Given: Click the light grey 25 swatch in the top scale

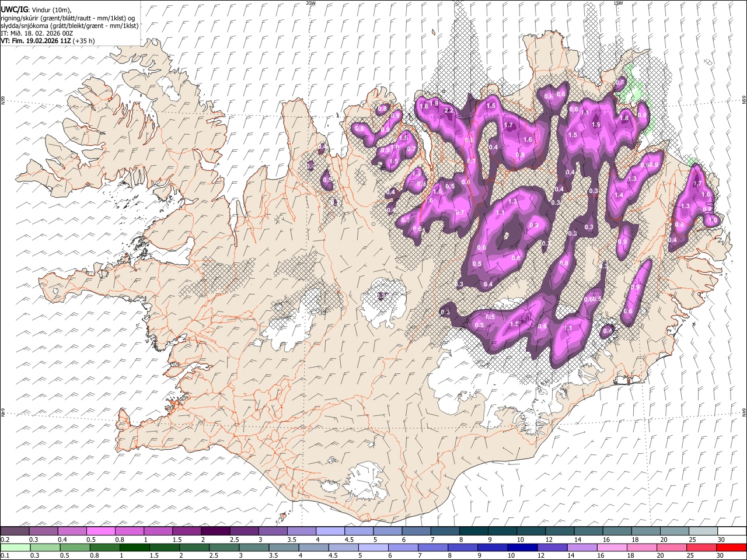Looking at the screenshot, I should click(x=702, y=531).
